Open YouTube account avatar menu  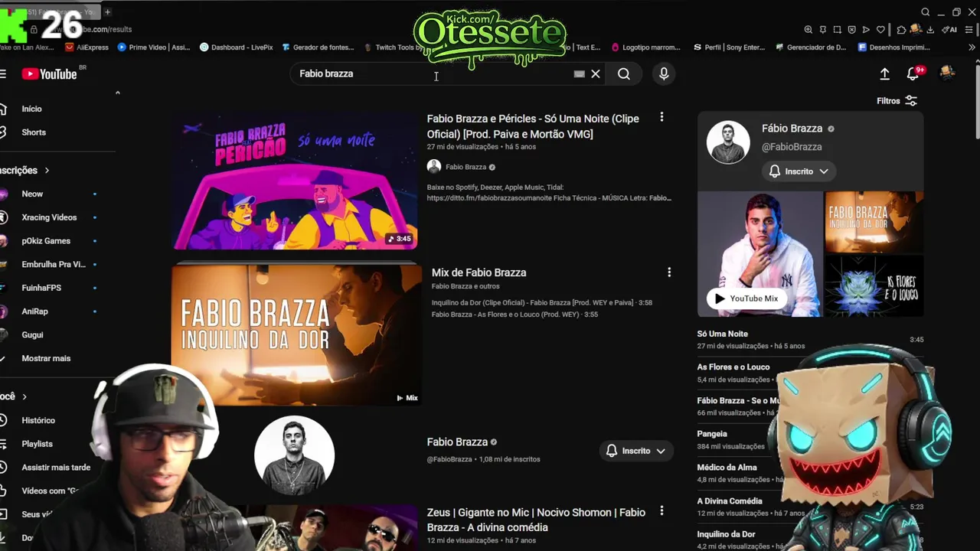tap(948, 73)
